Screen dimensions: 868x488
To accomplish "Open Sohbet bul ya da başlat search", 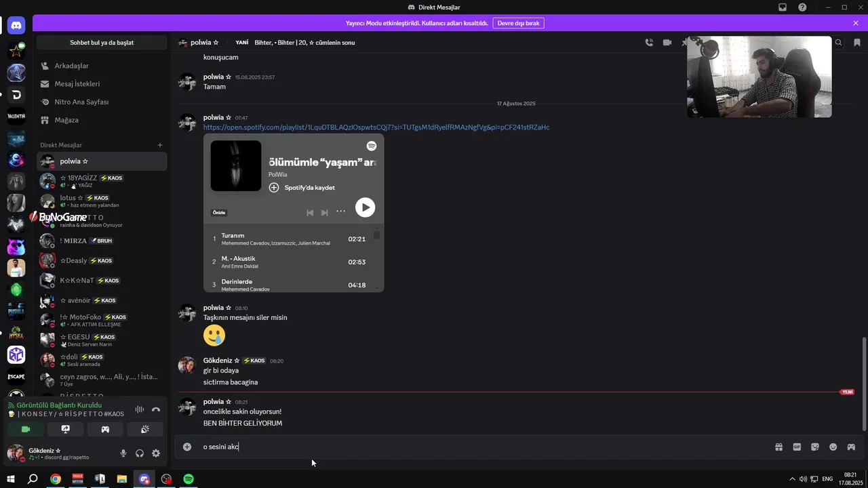I will (102, 43).
